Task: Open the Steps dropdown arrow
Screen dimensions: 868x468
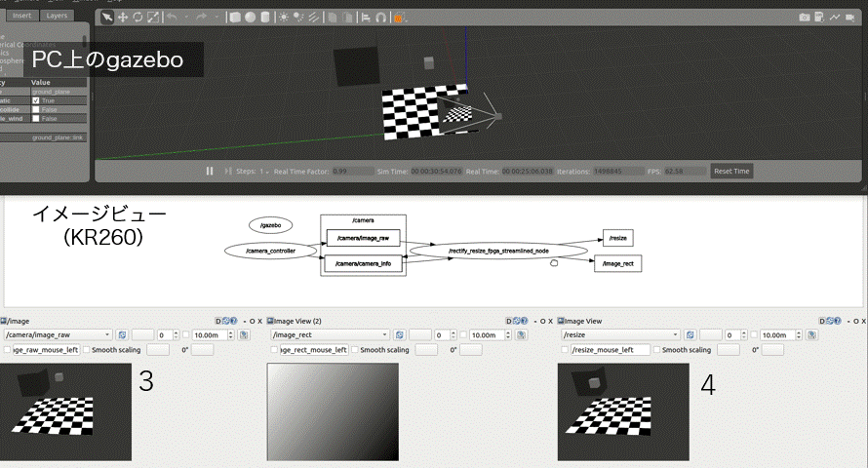Action: click(267, 172)
